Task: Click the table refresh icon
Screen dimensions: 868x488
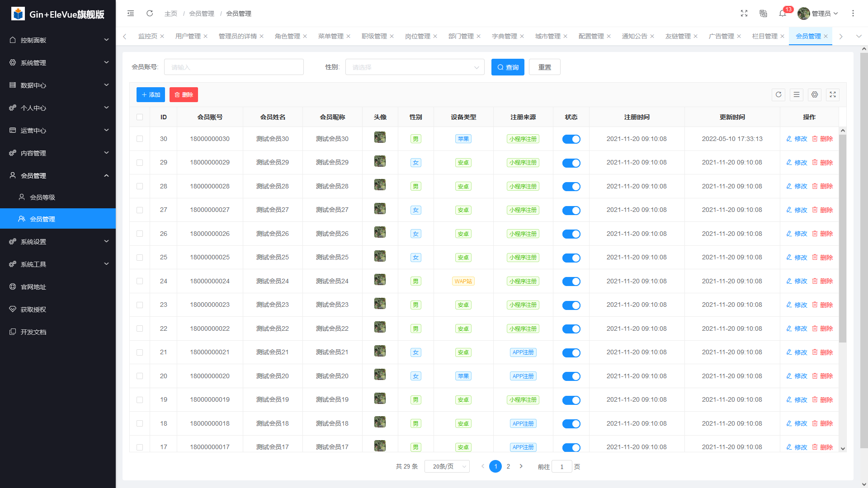Action: 778,95
